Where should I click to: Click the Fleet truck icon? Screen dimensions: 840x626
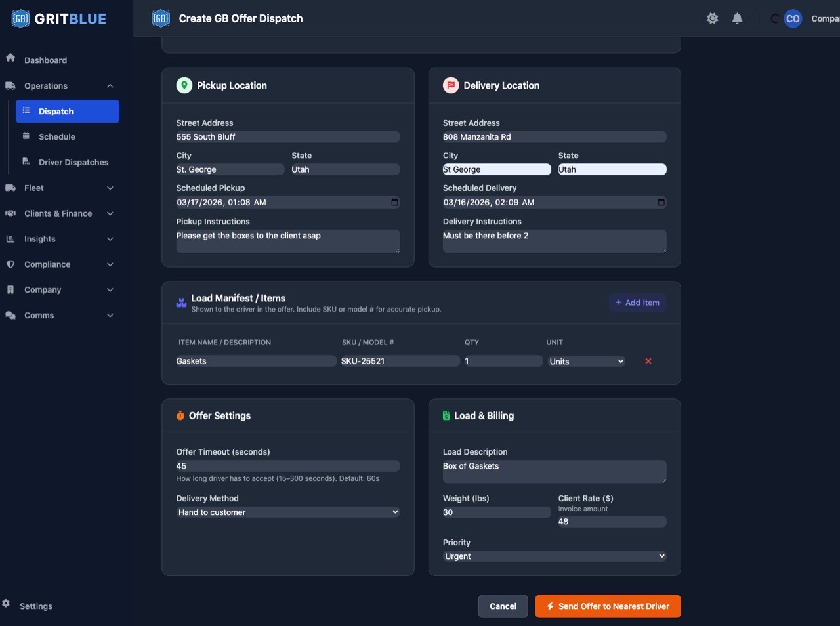point(10,188)
